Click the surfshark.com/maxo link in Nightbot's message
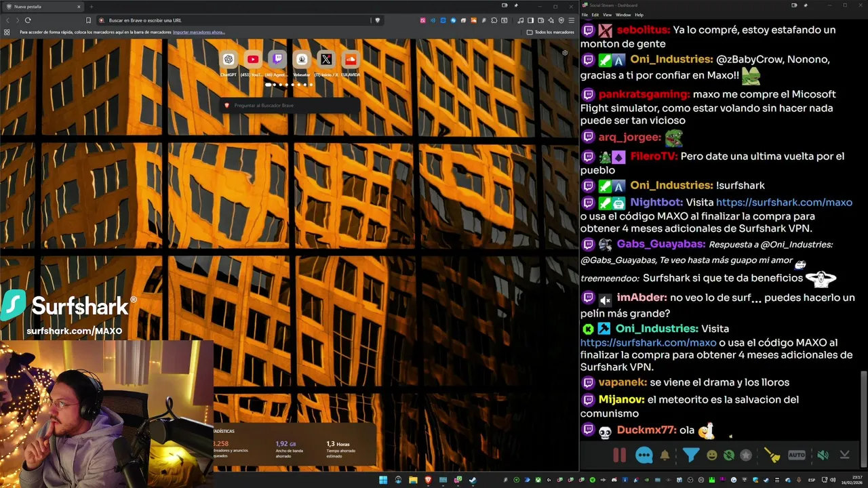Screen dimensions: 868x488 point(784,203)
